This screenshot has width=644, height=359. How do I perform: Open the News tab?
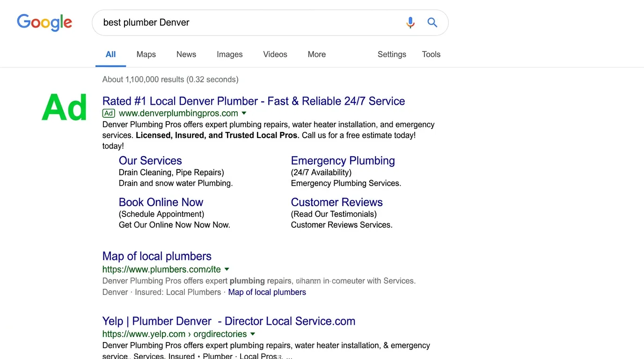pos(186,54)
